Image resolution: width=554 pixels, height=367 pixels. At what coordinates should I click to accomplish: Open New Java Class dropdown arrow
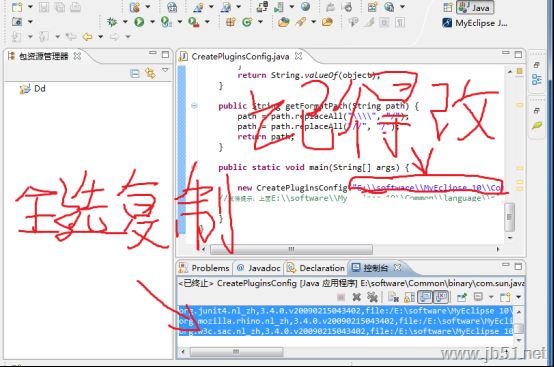point(260,22)
